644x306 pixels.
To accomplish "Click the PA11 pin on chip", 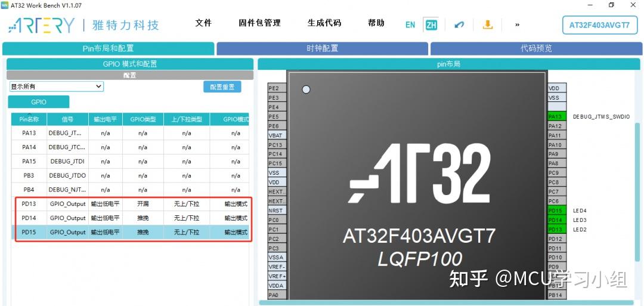I will 557,135.
